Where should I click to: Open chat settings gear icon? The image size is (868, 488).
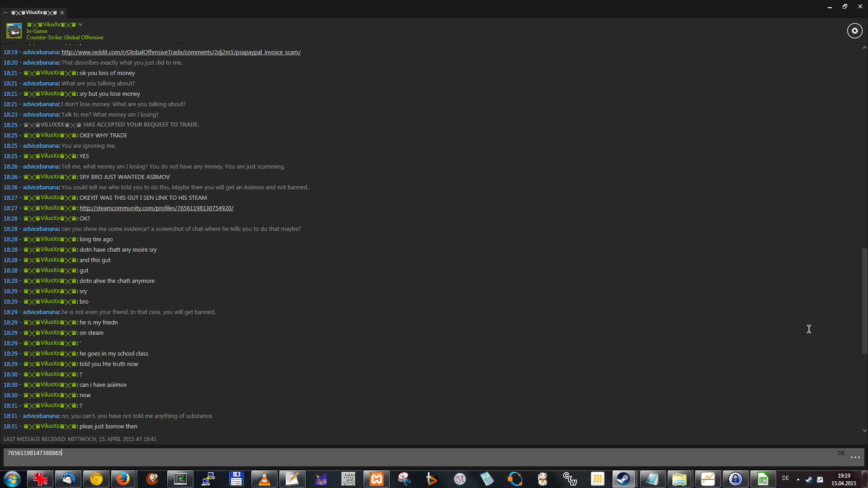click(x=854, y=31)
